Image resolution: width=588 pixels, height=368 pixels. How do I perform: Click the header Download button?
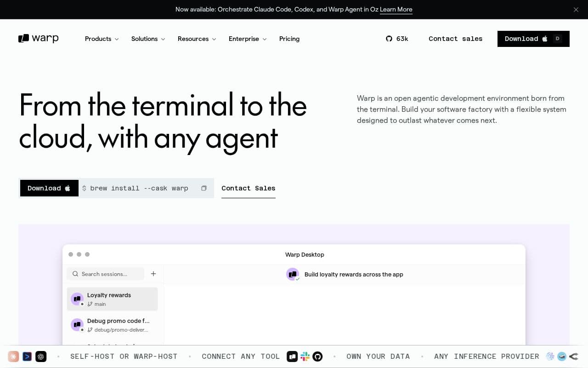533,39
